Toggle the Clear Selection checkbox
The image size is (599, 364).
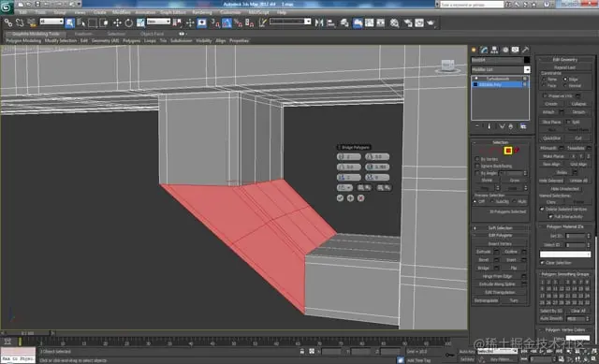[542, 263]
